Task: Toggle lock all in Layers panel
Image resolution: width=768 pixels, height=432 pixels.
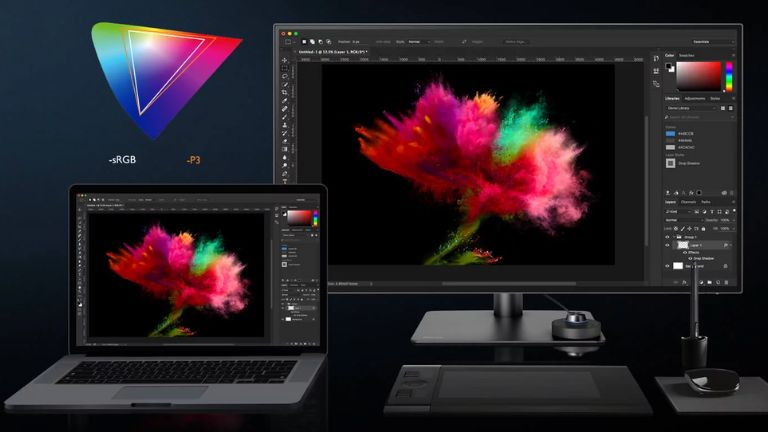Action: (703, 229)
